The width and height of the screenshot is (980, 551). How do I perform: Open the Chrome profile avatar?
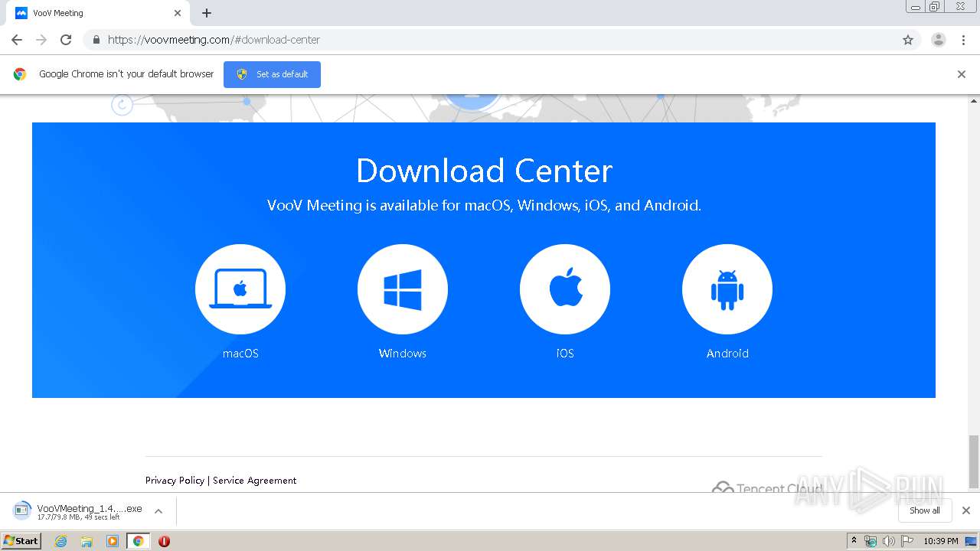(939, 40)
